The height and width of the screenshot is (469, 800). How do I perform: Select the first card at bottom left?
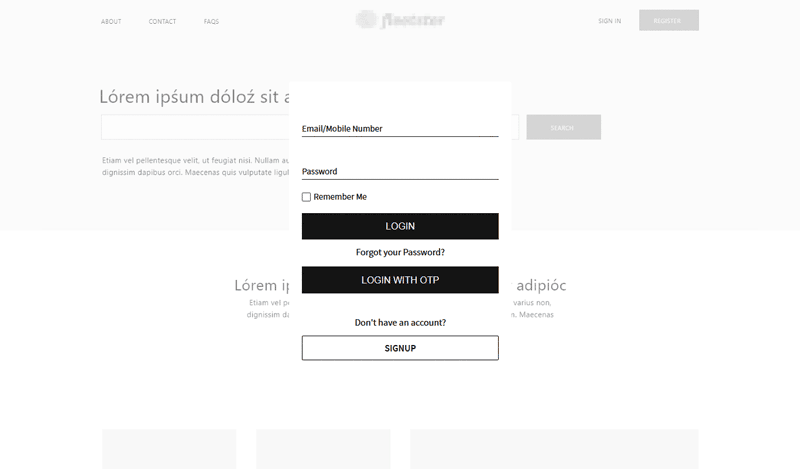tap(169, 449)
